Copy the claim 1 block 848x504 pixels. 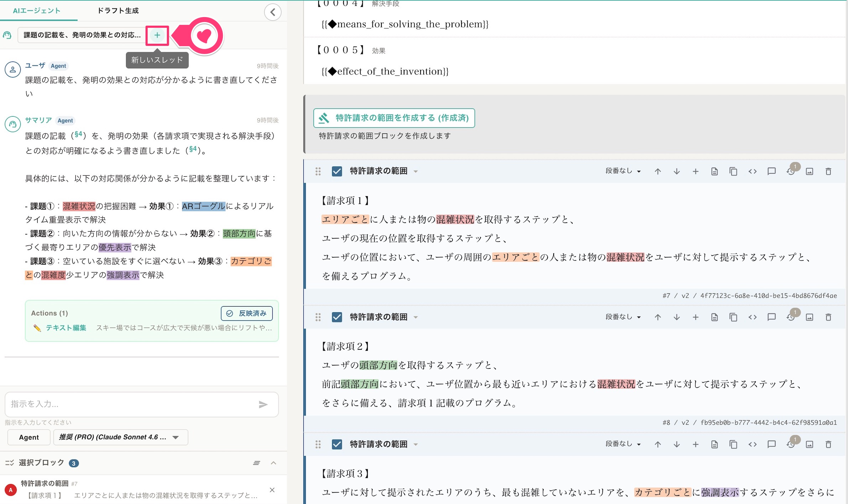pos(733,172)
